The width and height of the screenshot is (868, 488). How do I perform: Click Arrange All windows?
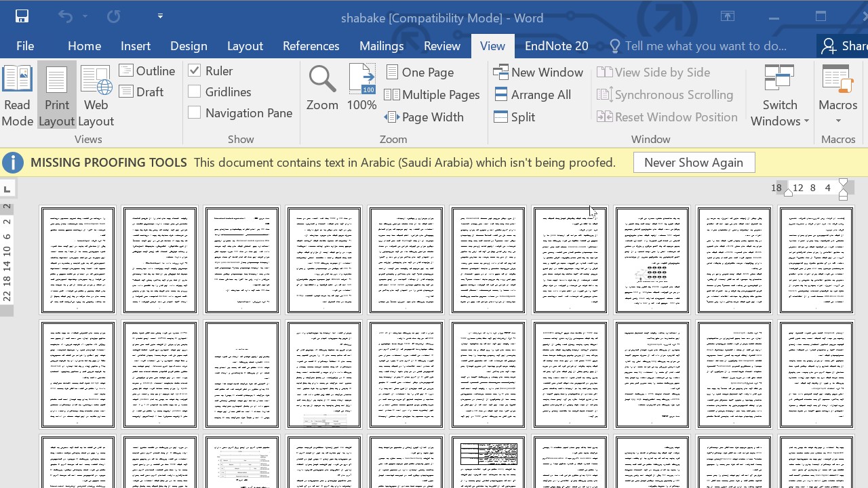[533, 95]
